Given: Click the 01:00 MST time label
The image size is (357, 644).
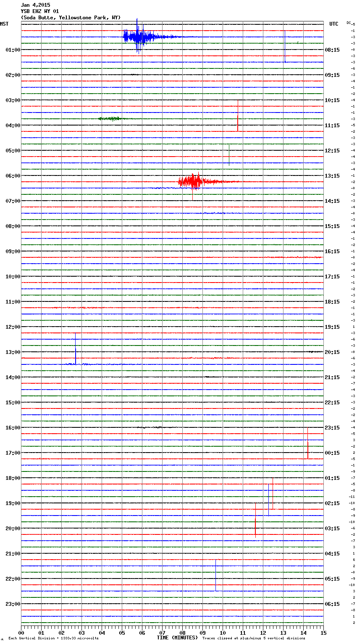Looking at the screenshot, I should (x=13, y=50).
